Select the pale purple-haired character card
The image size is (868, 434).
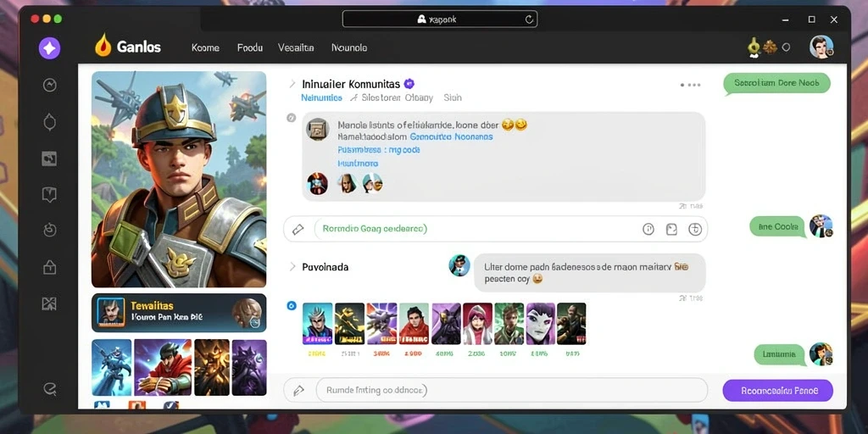(x=541, y=324)
